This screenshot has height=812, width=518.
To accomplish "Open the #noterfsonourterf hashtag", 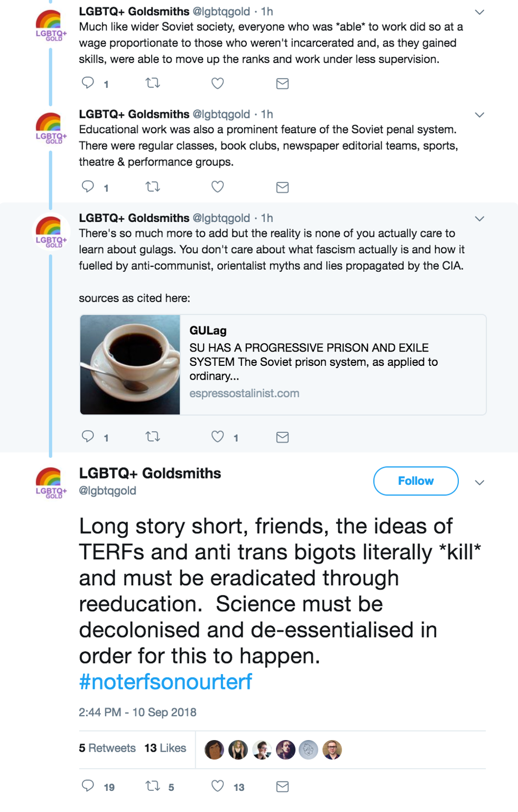I will pyautogui.click(x=165, y=682).
